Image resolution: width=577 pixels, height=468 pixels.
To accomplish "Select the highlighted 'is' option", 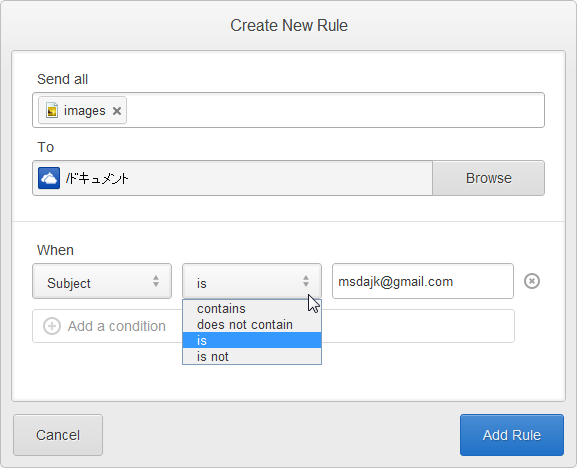I will pos(252,340).
